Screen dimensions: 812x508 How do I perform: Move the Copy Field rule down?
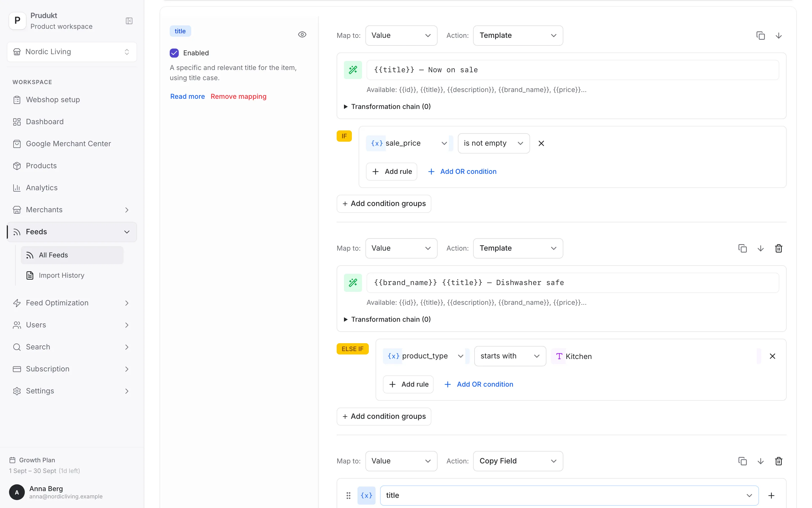pos(760,461)
